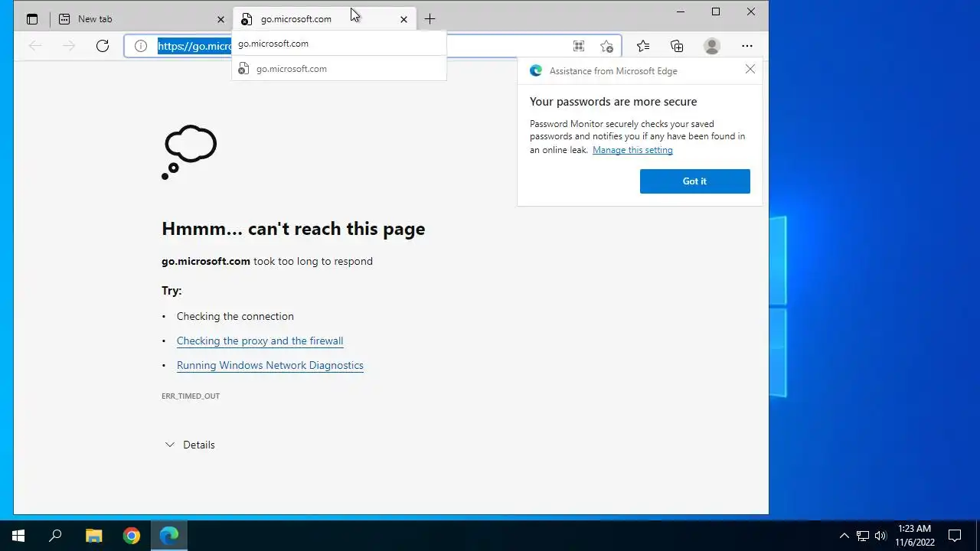
Task: Add this page to favorites
Action: pyautogui.click(x=606, y=46)
